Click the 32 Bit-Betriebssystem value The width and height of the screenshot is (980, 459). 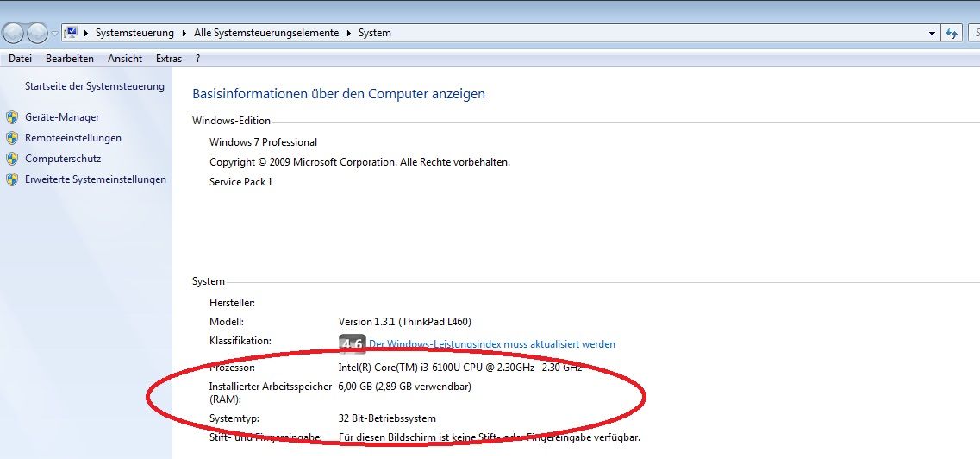387,418
